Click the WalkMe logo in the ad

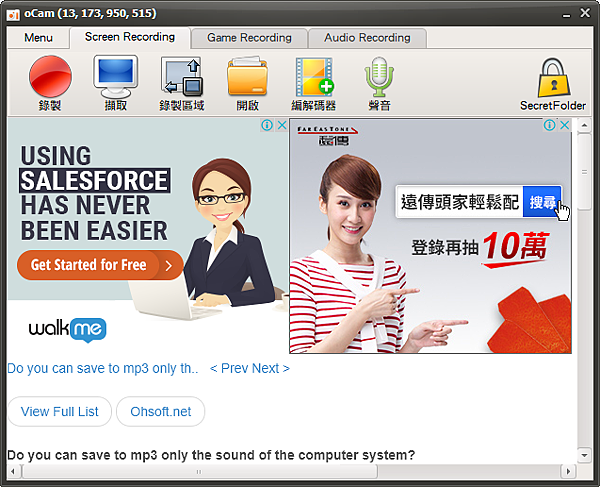67,329
